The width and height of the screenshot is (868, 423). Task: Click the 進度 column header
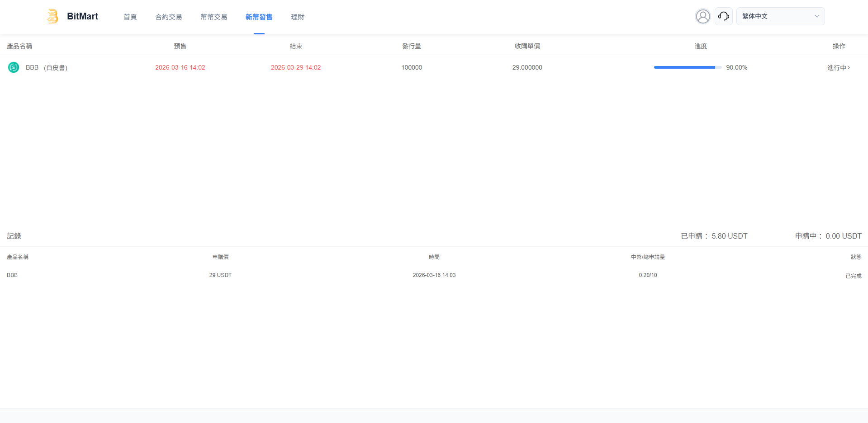tap(701, 46)
